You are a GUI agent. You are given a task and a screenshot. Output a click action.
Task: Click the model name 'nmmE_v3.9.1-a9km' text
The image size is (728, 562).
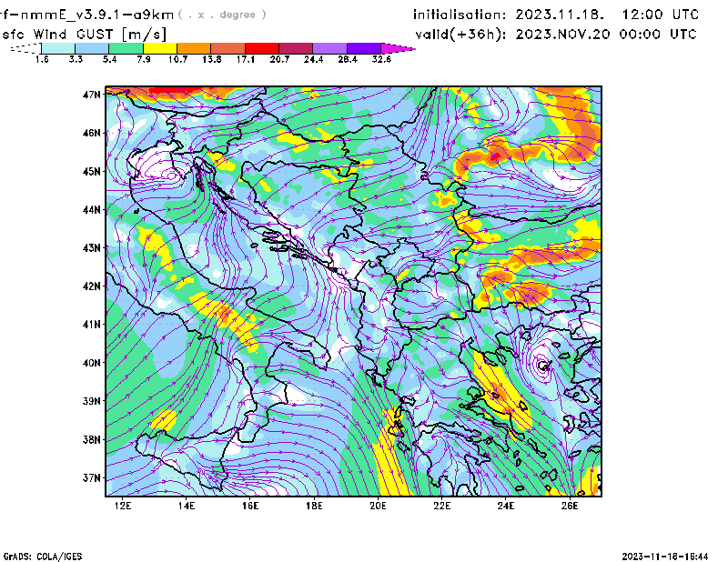point(96,15)
